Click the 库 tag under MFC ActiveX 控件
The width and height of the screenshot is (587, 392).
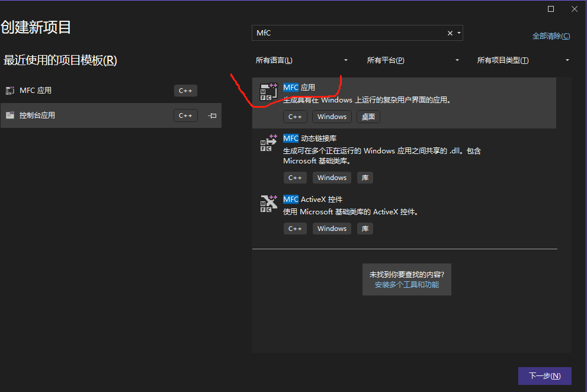coord(365,229)
